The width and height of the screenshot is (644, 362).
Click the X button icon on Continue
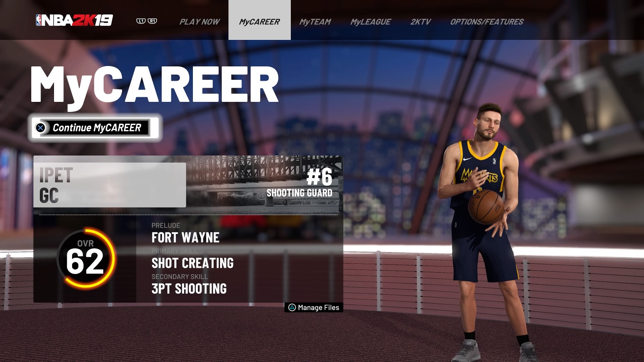pyautogui.click(x=41, y=128)
